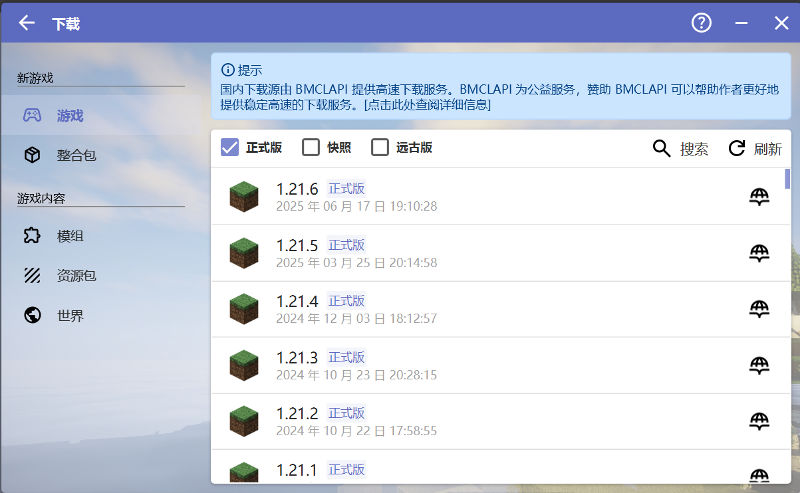800x493 pixels.
Task: Click the 模组 puzzle piece icon
Action: (32, 236)
